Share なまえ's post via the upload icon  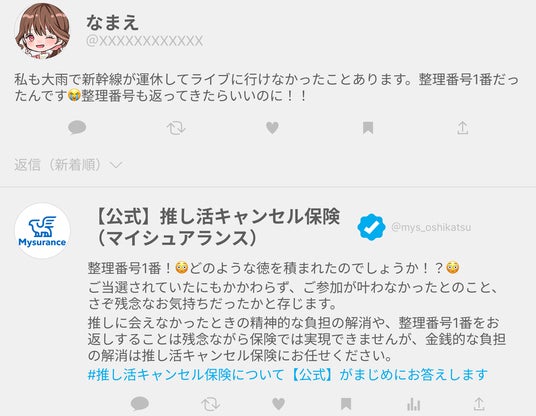coord(463,128)
